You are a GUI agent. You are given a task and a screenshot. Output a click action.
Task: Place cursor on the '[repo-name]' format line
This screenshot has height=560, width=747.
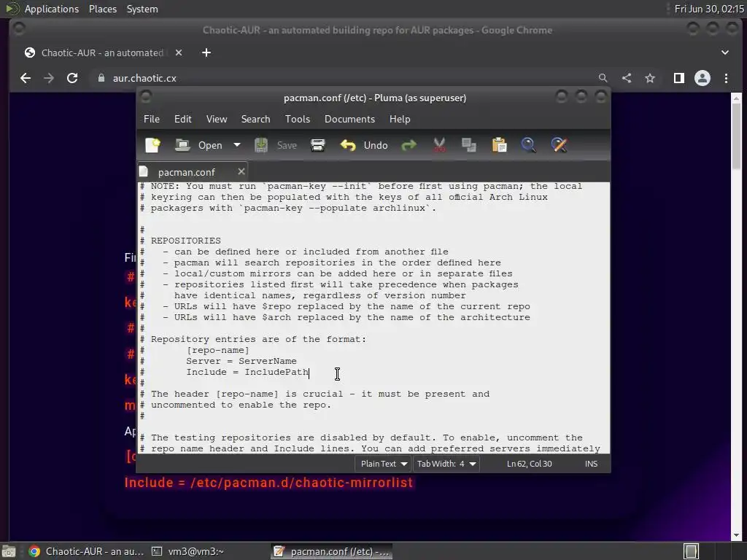[217, 351]
